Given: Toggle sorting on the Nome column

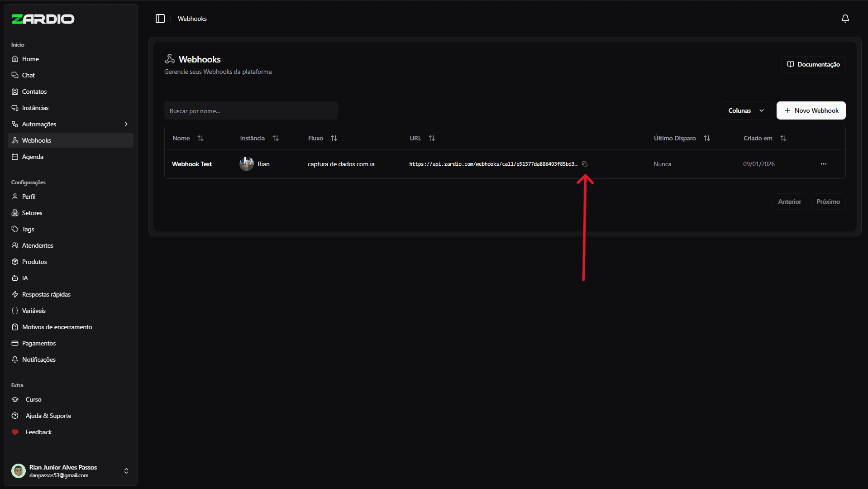Looking at the screenshot, I should (x=201, y=138).
